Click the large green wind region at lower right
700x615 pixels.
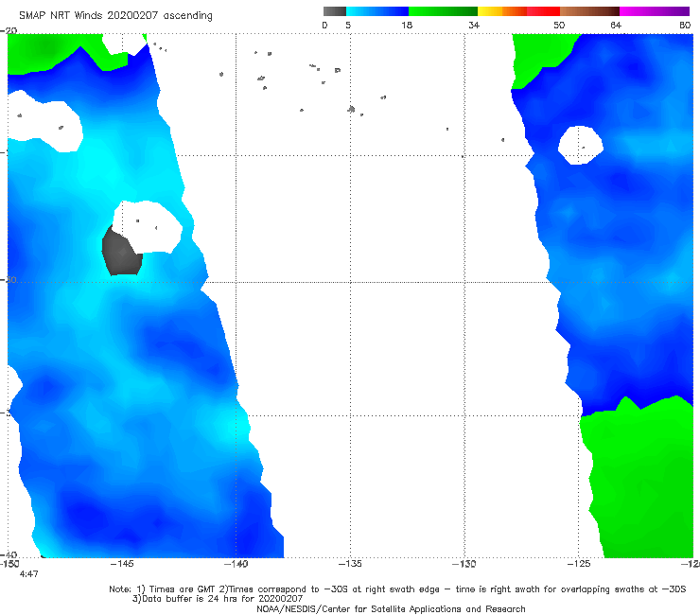tap(640, 480)
